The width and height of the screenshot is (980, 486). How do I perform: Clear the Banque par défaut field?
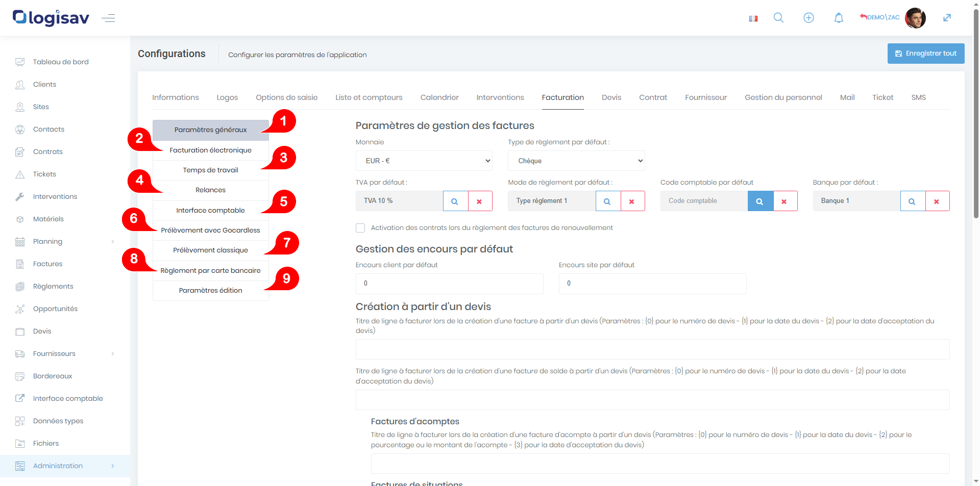point(937,201)
